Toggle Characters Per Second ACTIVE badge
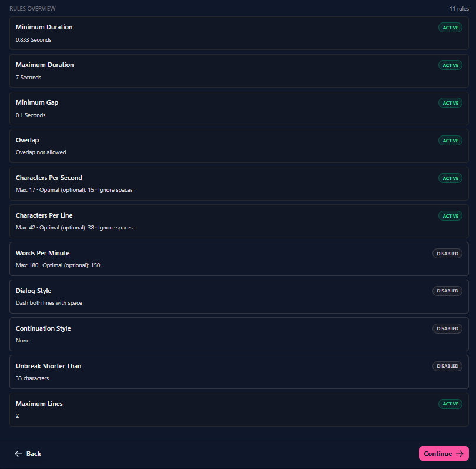Image resolution: width=476 pixels, height=469 pixels. (450, 178)
